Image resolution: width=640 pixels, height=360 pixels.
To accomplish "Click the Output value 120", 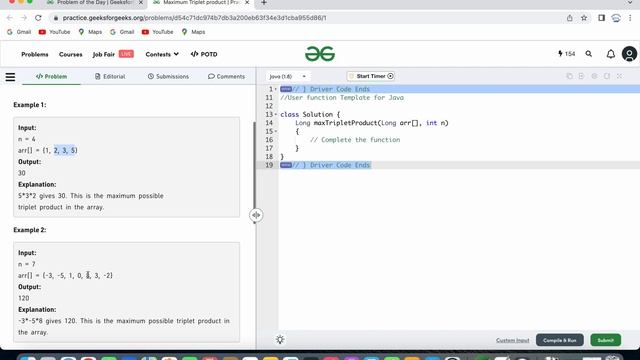I will point(24,298).
